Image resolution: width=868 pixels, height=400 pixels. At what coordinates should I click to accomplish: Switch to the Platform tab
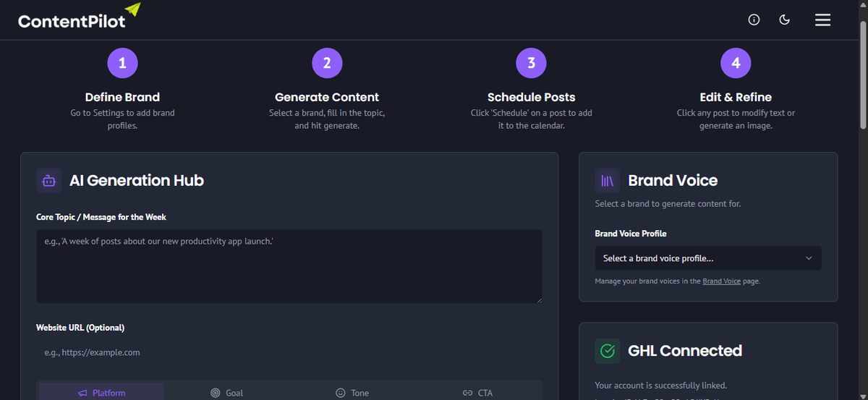coord(101,393)
